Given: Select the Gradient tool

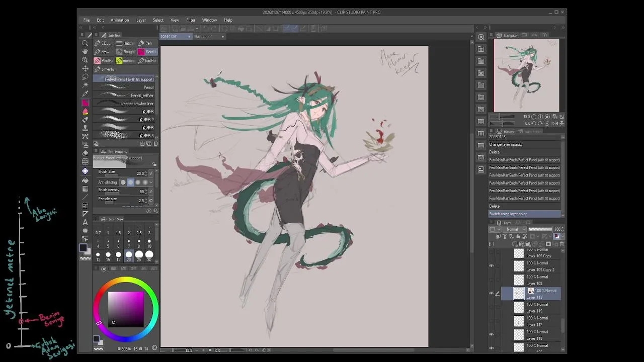Looking at the screenshot, I should tap(85, 189).
